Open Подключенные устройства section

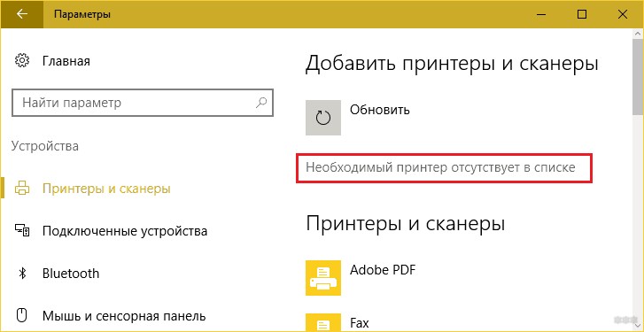[x=125, y=231]
